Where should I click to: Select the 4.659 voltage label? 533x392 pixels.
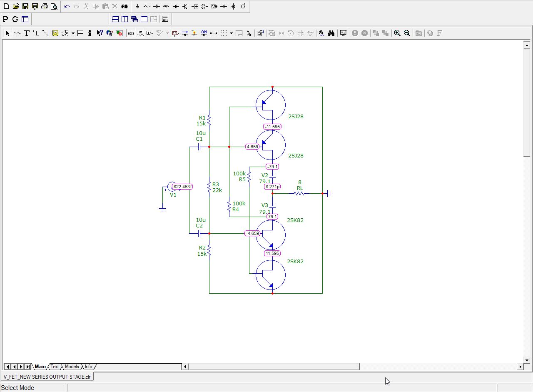click(252, 147)
